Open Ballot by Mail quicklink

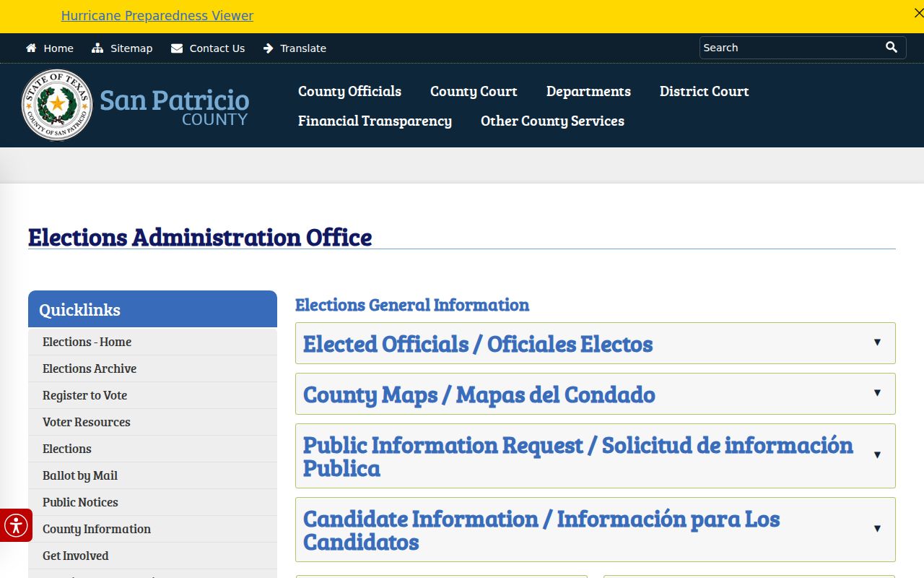coord(152,475)
